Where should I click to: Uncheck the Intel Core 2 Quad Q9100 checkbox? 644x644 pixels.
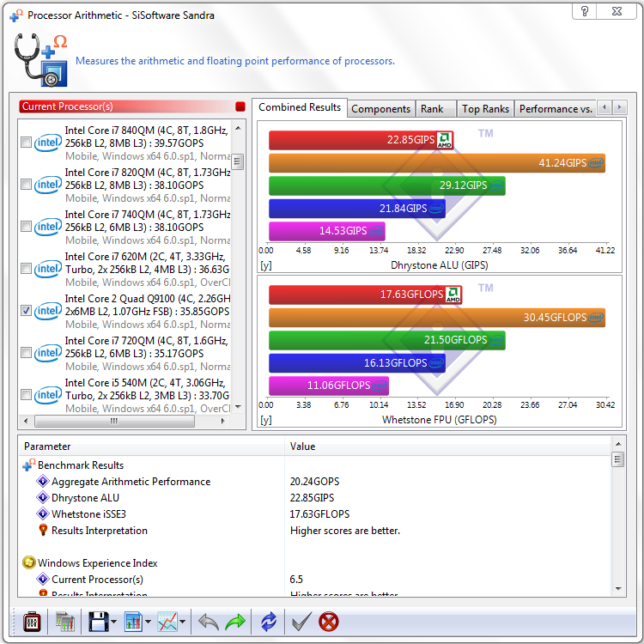(26, 311)
